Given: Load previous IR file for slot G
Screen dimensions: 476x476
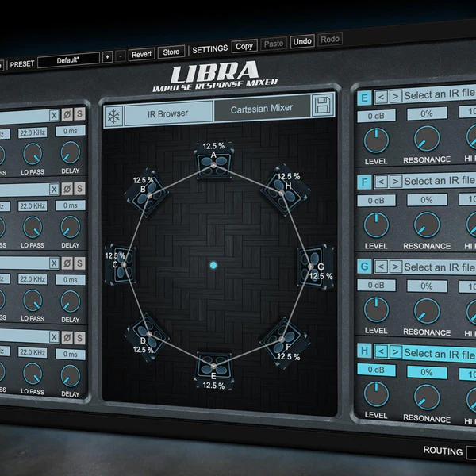Looking at the screenshot, I should click(382, 267).
